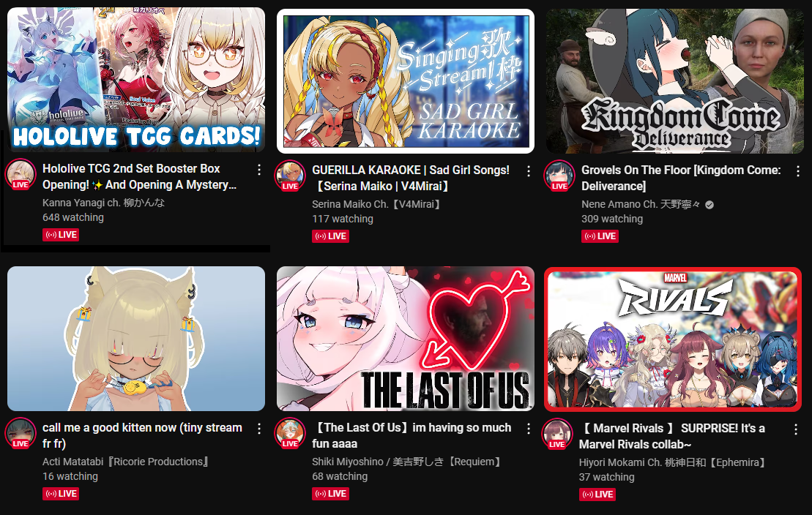Open three-dot menu for GUERILLA KARAOKE stream
Viewport: 812px width, 515px height.
528,171
